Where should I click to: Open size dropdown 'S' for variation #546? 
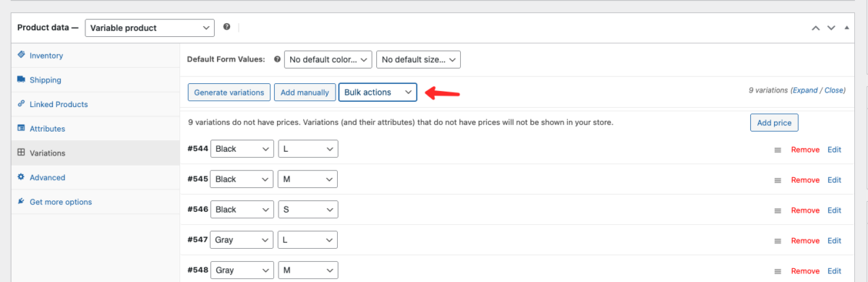(x=308, y=210)
